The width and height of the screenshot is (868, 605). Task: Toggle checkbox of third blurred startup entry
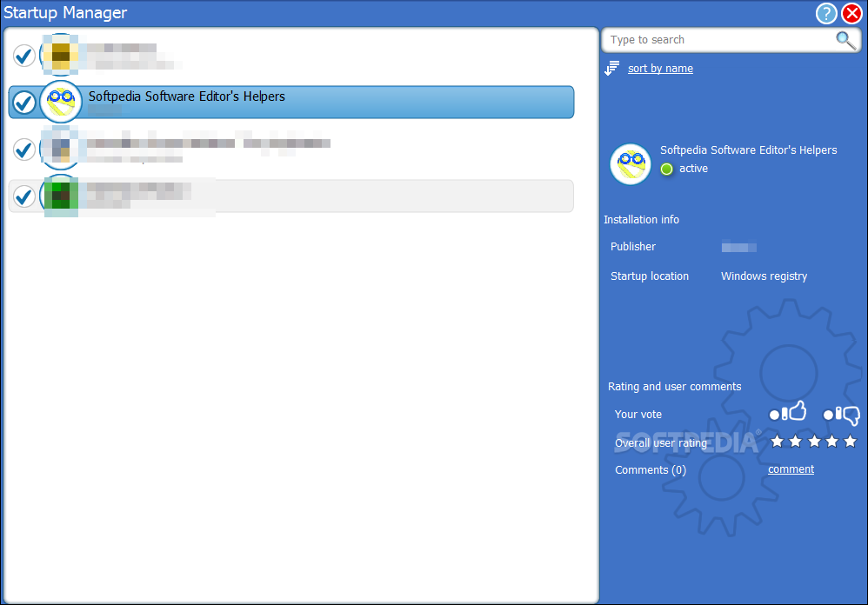point(24,150)
